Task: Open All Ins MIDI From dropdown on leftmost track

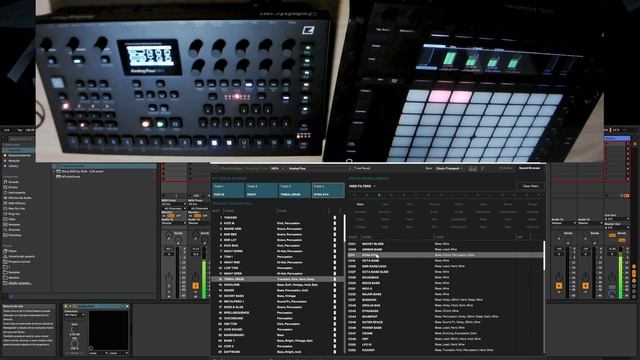Action: click(x=173, y=204)
